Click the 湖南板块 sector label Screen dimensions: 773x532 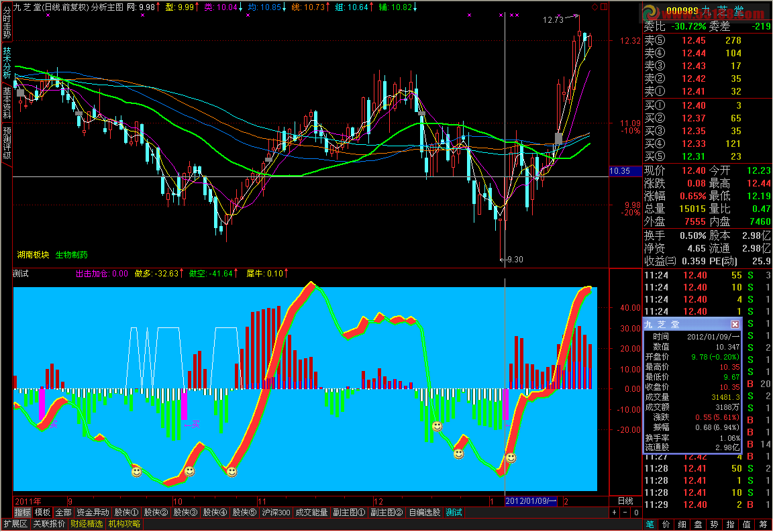[x=33, y=255]
